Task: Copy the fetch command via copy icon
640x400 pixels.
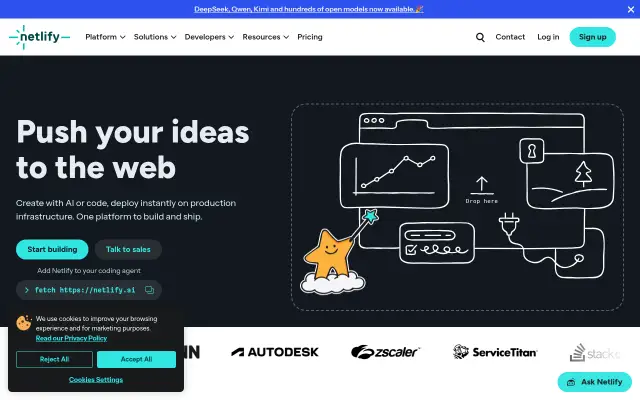Action: [x=149, y=290]
